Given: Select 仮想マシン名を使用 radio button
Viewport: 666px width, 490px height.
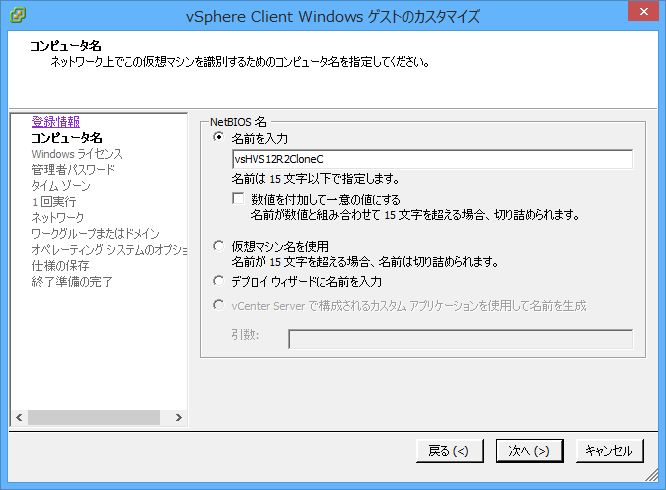Looking at the screenshot, I should coord(218,245).
